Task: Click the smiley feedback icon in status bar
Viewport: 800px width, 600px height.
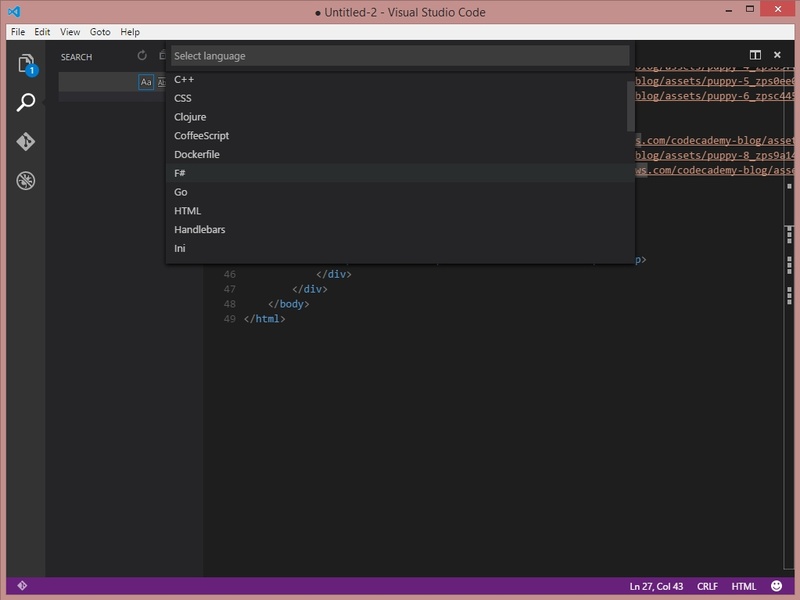Action: tap(778, 586)
